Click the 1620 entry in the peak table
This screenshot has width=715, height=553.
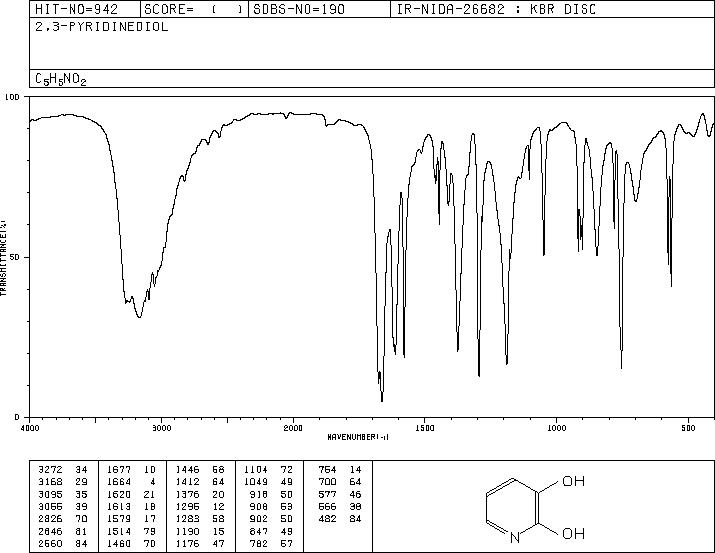(119, 494)
